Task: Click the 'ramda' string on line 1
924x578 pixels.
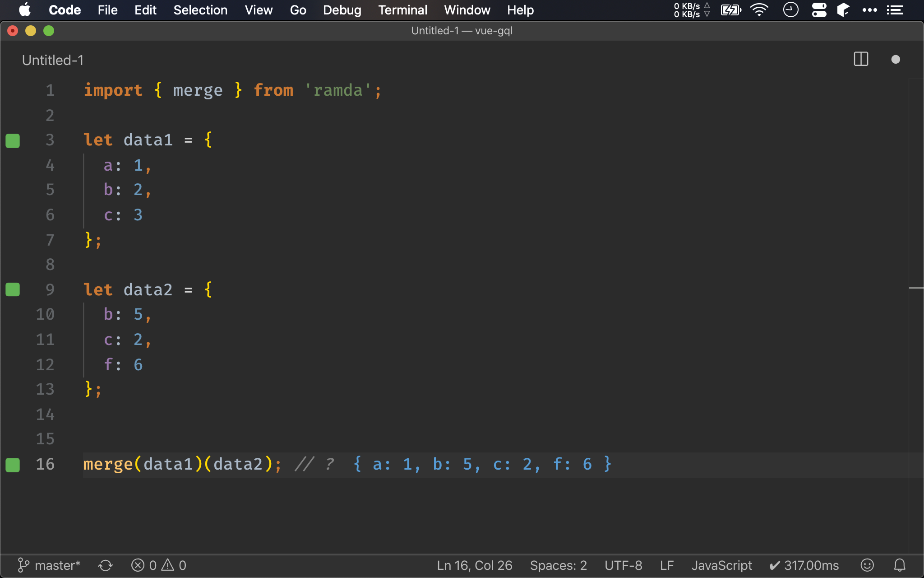Action: (x=338, y=90)
